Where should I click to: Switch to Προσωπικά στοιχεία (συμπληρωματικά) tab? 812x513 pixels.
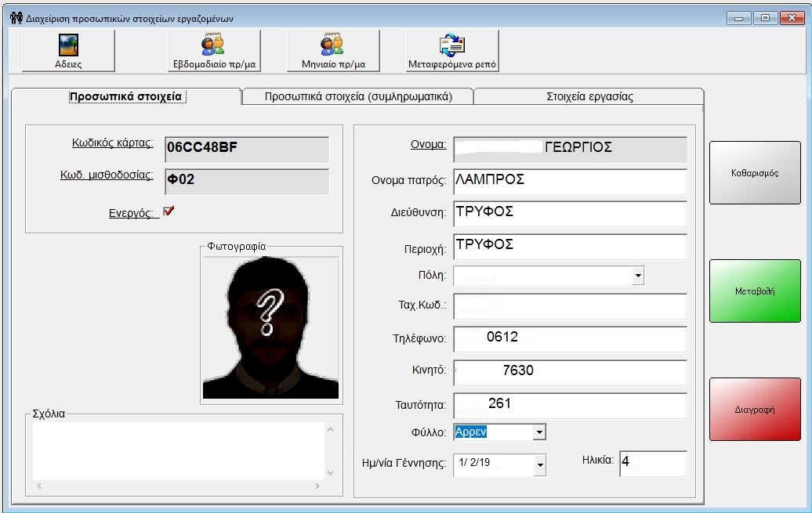click(x=358, y=96)
